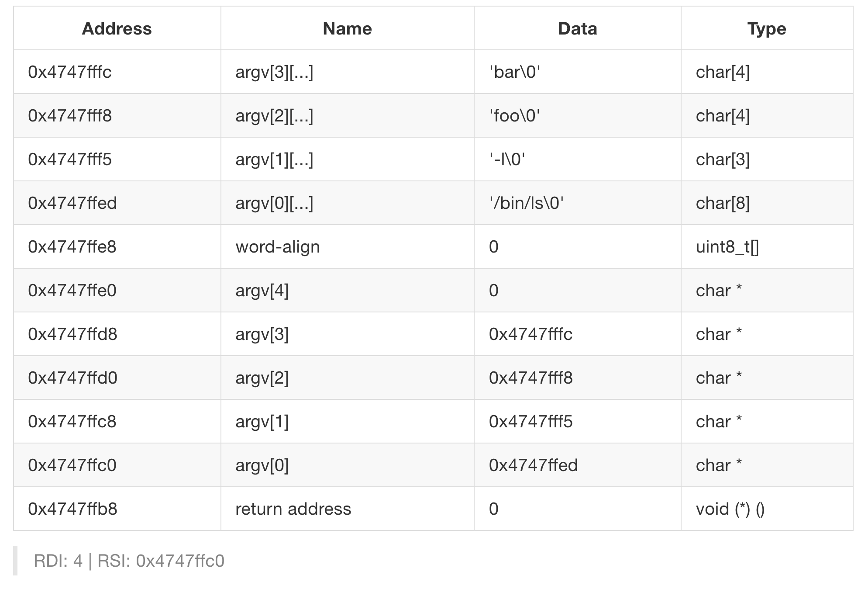Click the '-l\0' data cell
868x589 pixels.
click(507, 159)
